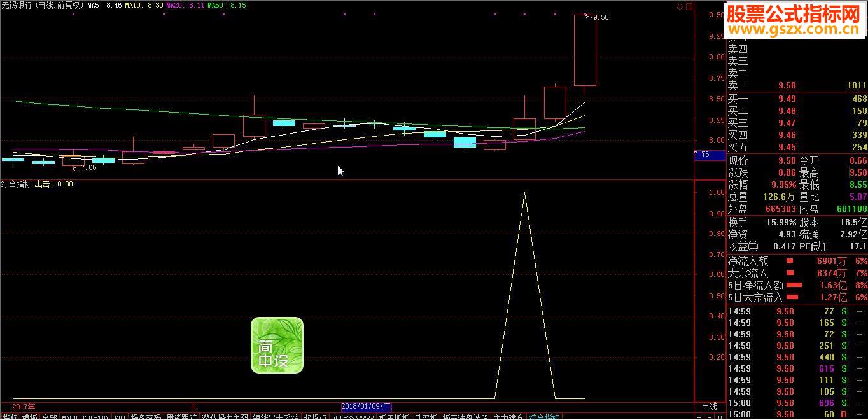Click the 现价 9.50 value

(x=787, y=161)
